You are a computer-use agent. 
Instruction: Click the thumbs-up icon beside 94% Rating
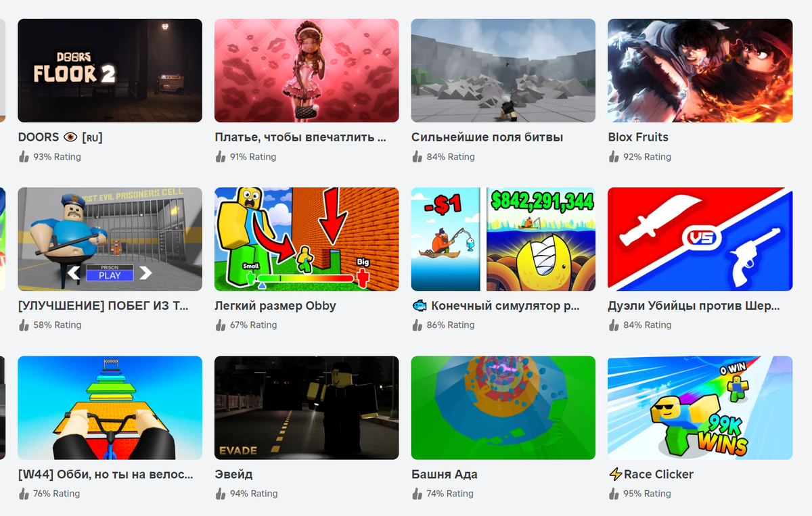point(221,494)
